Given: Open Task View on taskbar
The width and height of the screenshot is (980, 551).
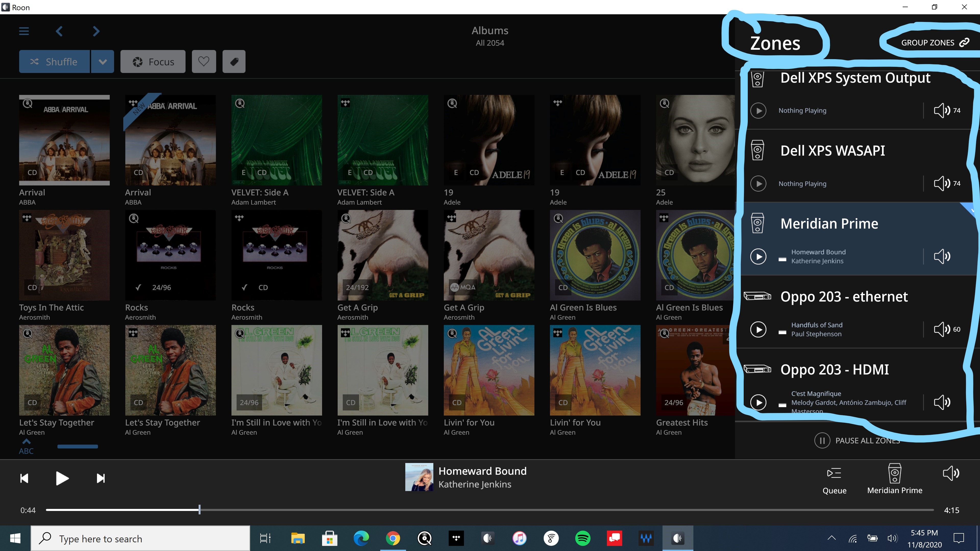Looking at the screenshot, I should [x=265, y=539].
